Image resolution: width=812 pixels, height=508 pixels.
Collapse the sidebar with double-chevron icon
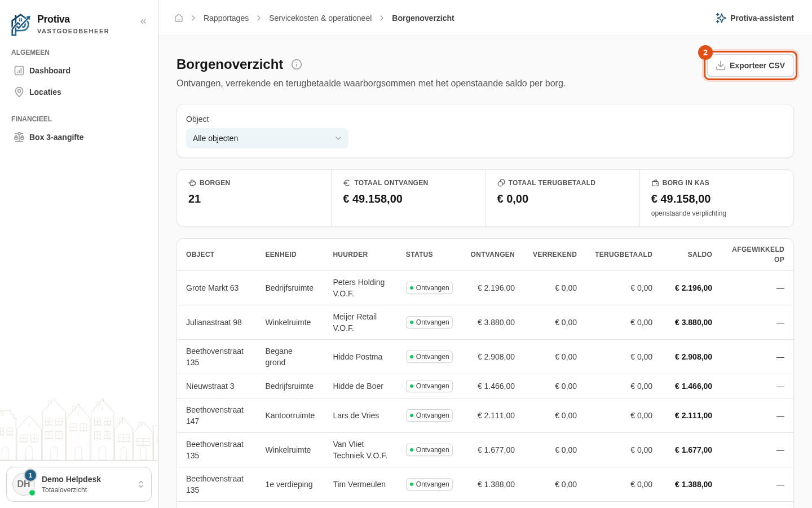(143, 21)
